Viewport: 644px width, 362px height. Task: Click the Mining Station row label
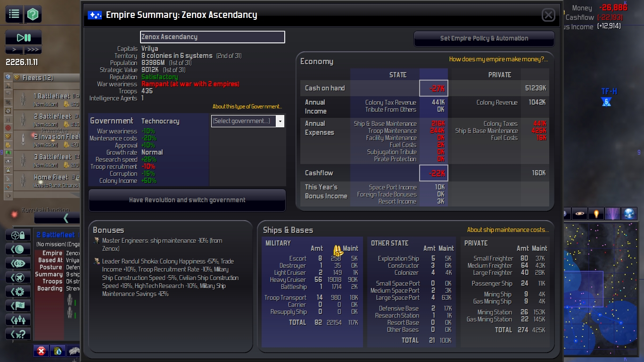(x=495, y=312)
